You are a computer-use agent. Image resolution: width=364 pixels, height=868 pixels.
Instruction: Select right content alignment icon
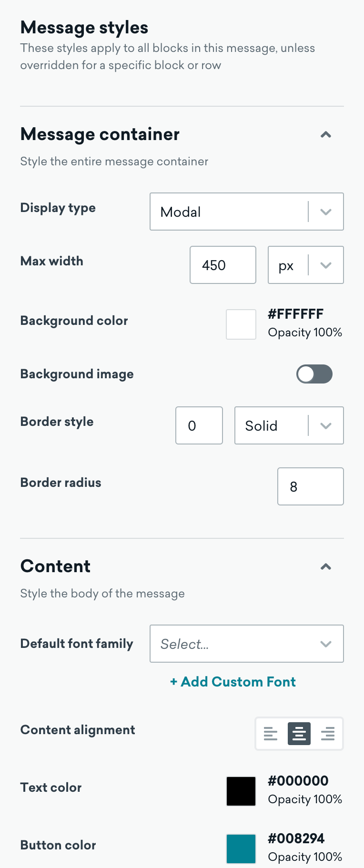(x=328, y=734)
